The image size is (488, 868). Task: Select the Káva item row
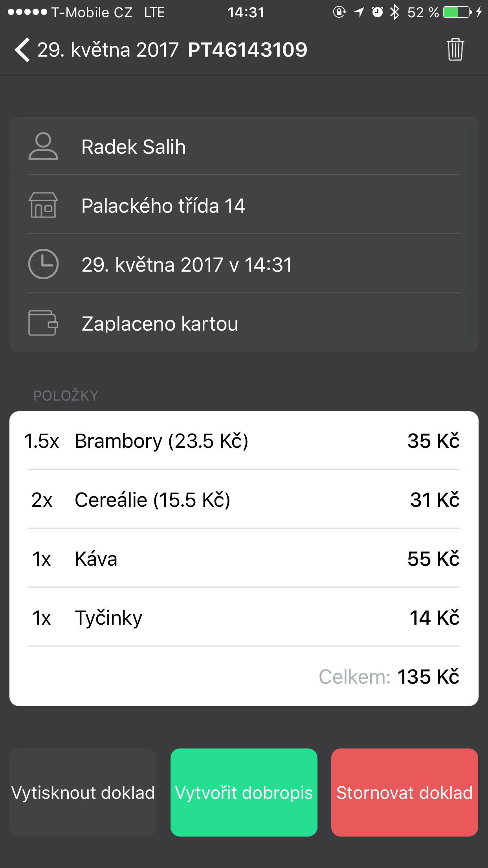coord(244,559)
